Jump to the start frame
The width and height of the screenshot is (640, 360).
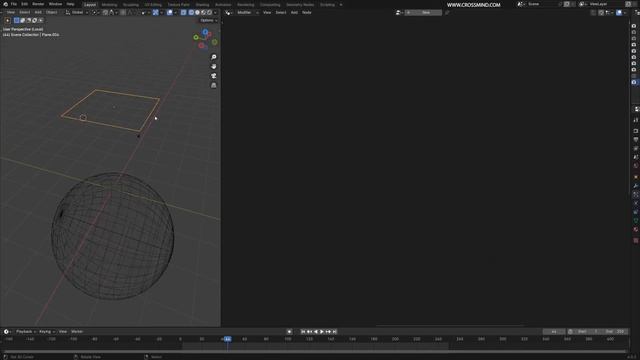[303, 332]
